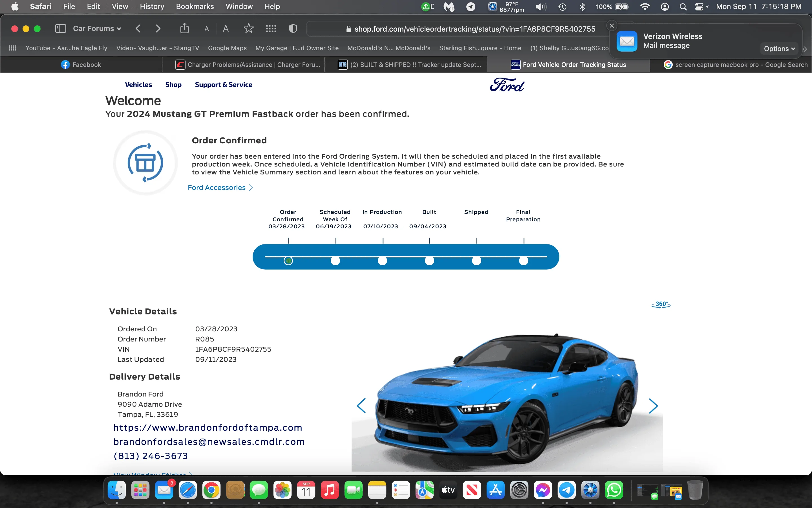The height and width of the screenshot is (508, 812).
Task: Switch to the Charger Problems/Assistance tab
Action: pos(248,65)
